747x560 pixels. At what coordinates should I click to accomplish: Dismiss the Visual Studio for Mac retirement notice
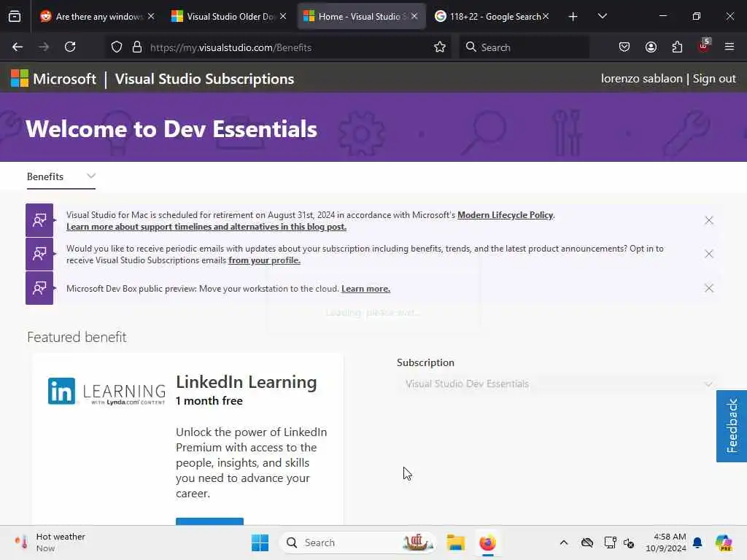[709, 220]
